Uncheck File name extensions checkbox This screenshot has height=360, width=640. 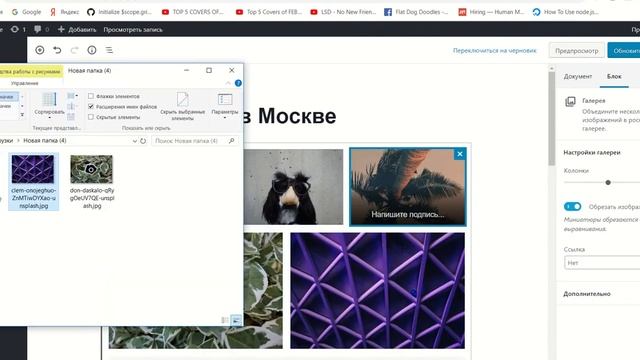(x=91, y=107)
